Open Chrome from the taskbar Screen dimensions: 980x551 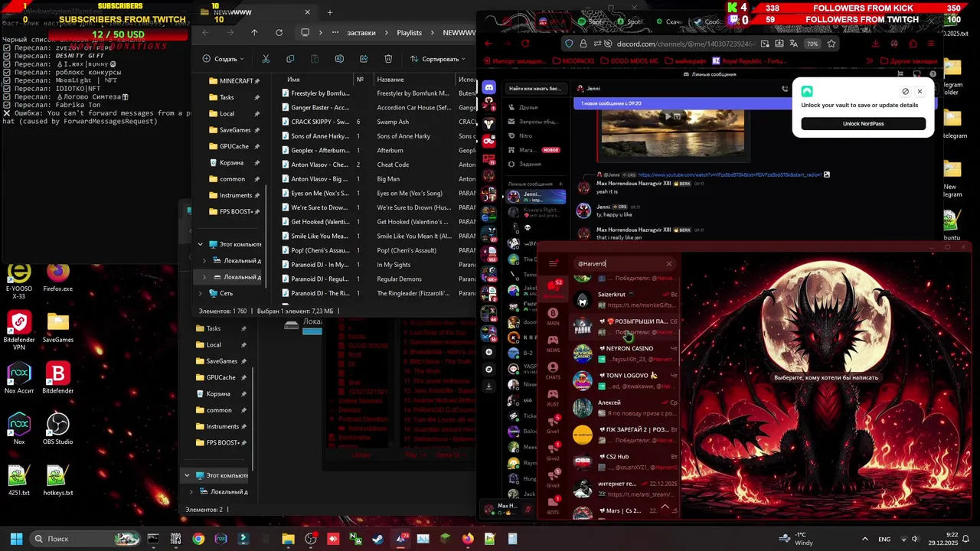point(198,539)
